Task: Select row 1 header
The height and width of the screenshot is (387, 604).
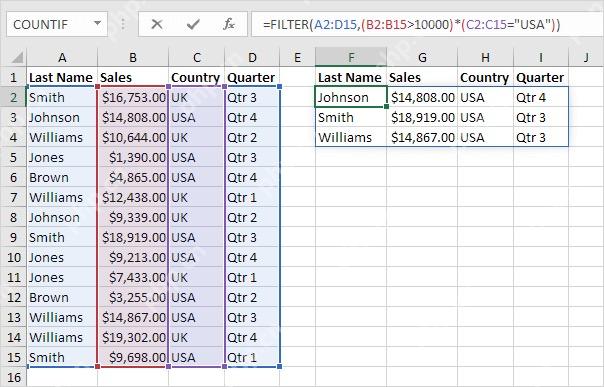Action: click(13, 77)
